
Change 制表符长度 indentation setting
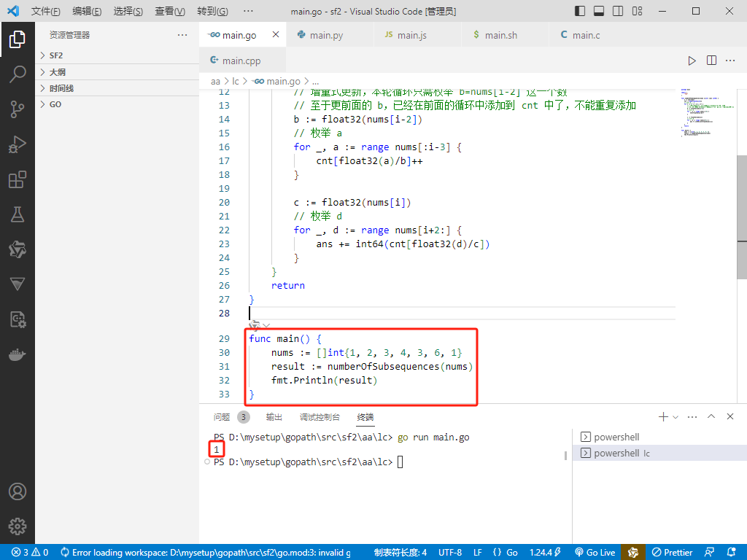400,553
